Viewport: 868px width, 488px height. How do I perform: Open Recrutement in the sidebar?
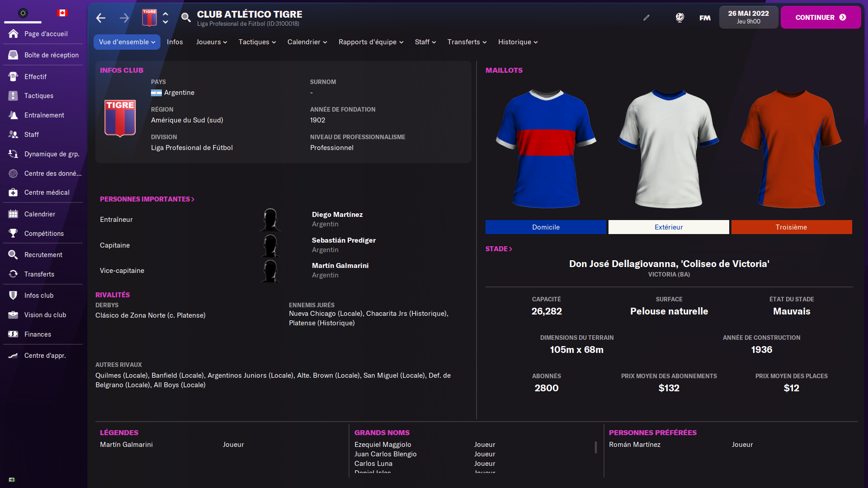(43, 255)
